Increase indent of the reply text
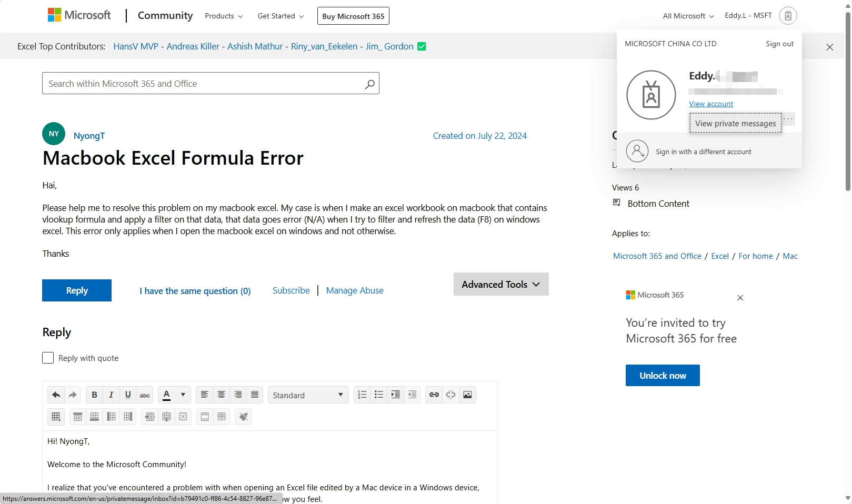This screenshot has height=504, width=852. [396, 395]
